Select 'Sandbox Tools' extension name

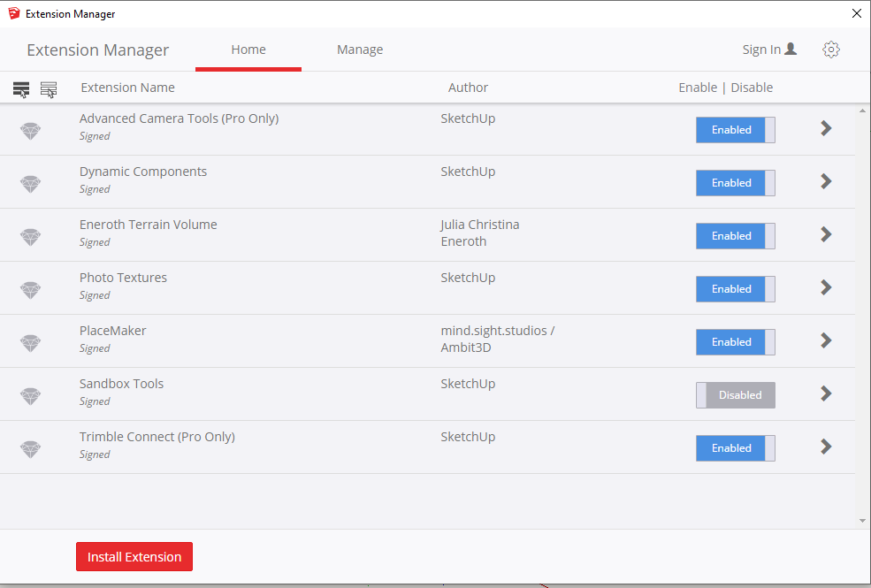tap(122, 384)
